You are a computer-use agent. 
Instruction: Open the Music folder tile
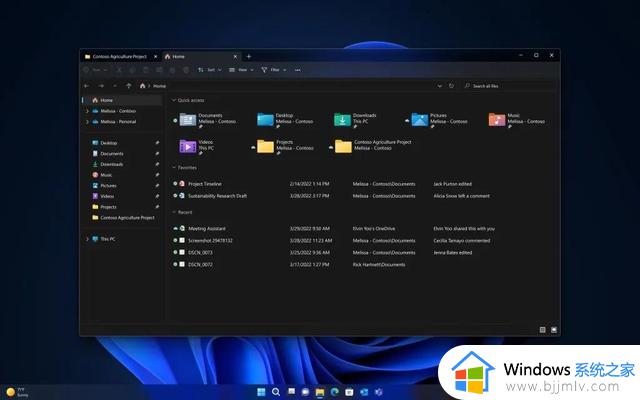(x=517, y=120)
